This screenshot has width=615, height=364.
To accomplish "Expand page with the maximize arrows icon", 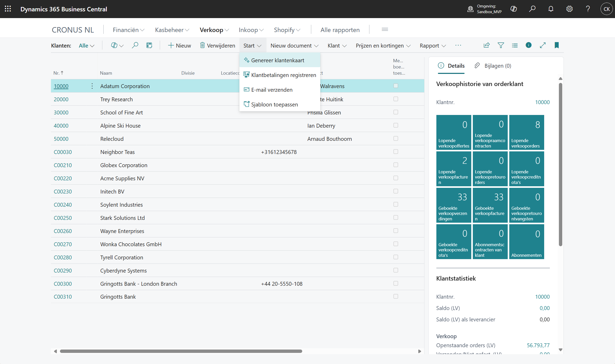I will (x=543, y=45).
